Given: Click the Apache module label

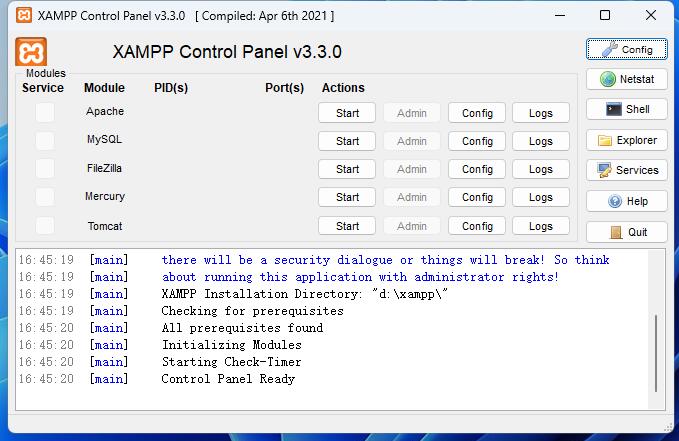Looking at the screenshot, I should pyautogui.click(x=105, y=111).
